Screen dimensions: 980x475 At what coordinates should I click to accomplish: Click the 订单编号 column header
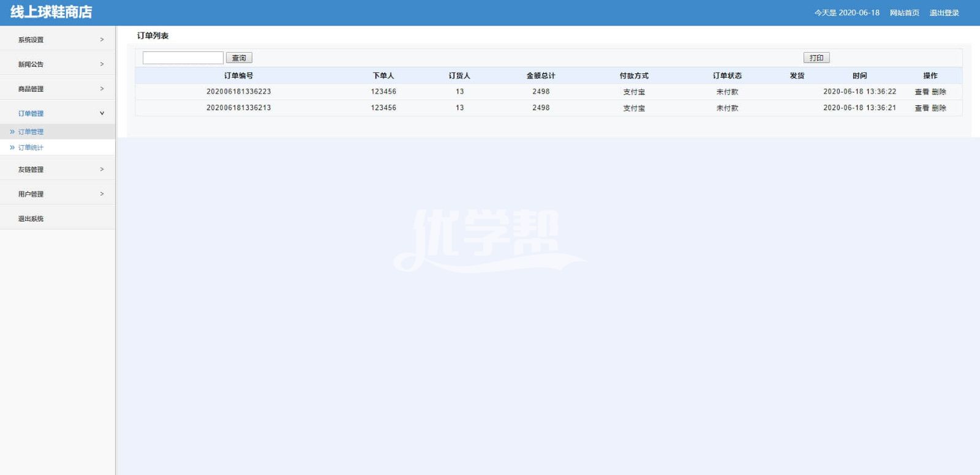(x=238, y=76)
